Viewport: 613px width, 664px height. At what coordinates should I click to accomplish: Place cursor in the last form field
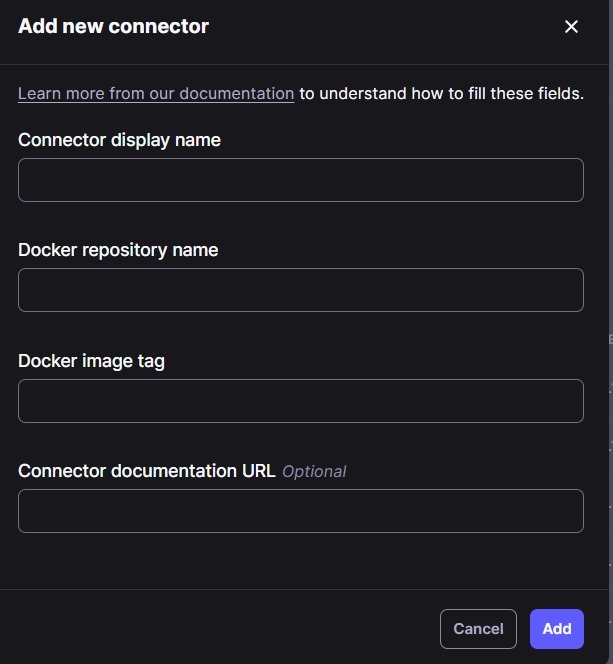[x=300, y=511]
